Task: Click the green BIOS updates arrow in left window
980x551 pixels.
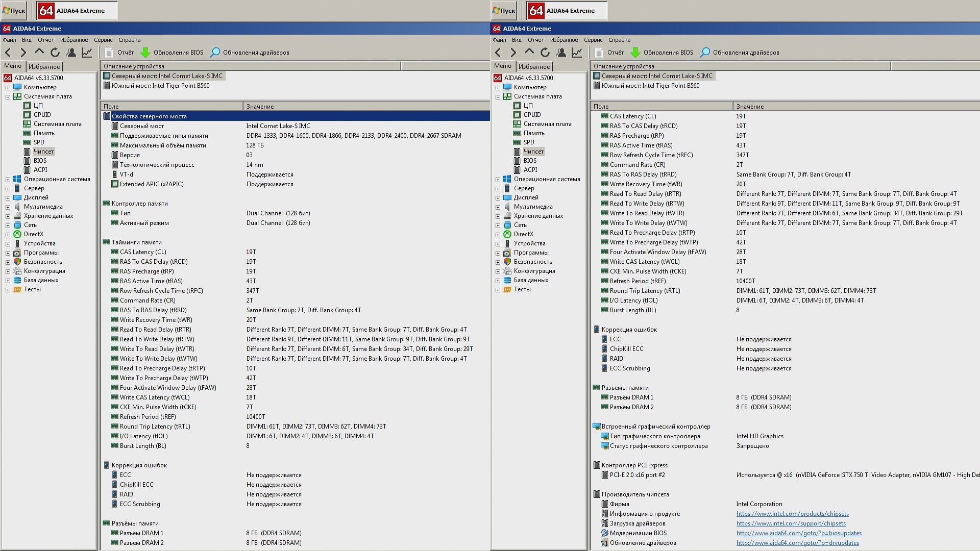Action: (145, 53)
